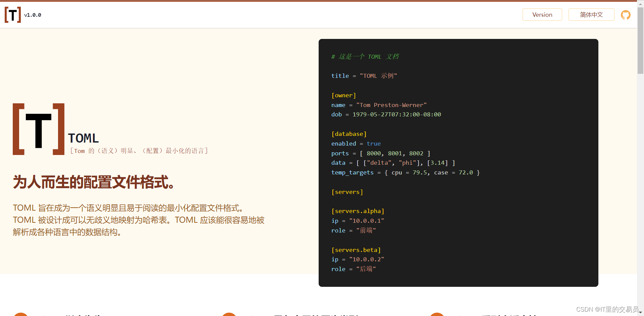Viewport: 644px width, 316px height.
Task: Click the large [T] logo in the hero section
Action: tap(38, 129)
